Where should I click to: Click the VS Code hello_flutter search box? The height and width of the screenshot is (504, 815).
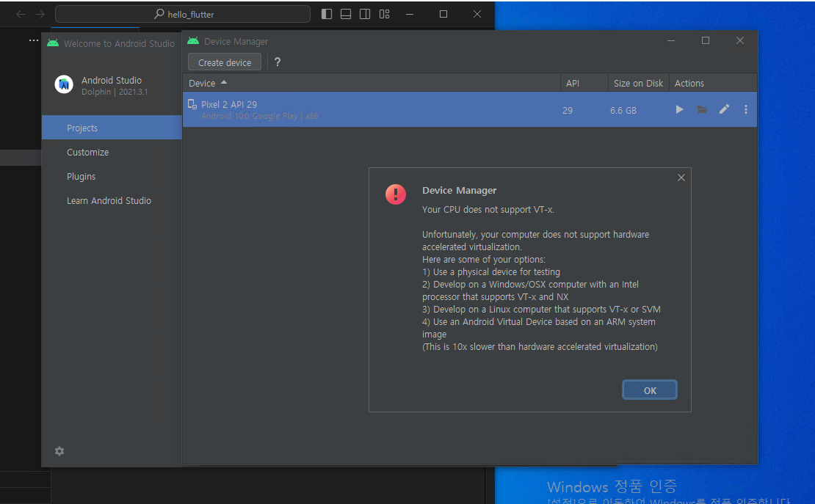click(182, 14)
